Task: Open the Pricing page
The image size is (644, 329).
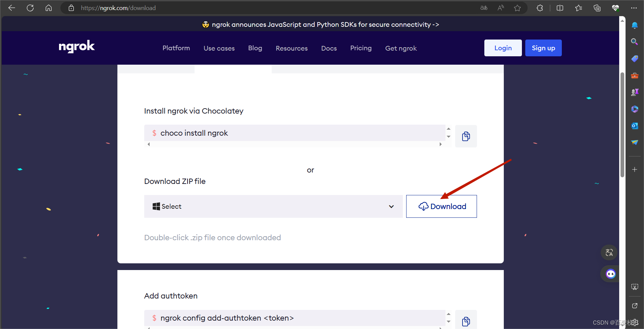Action: point(361,48)
